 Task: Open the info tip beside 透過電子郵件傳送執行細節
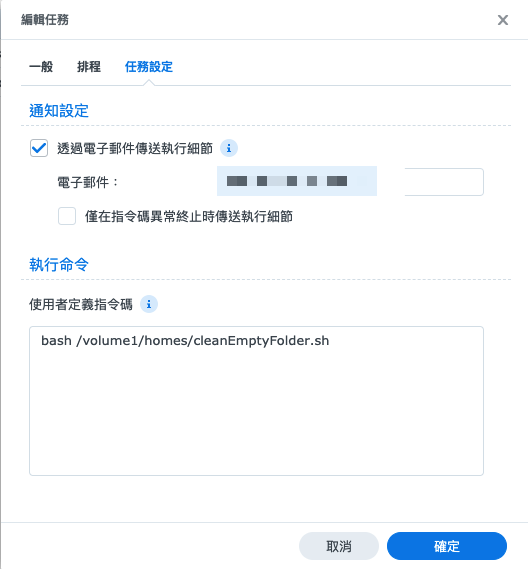(x=229, y=148)
